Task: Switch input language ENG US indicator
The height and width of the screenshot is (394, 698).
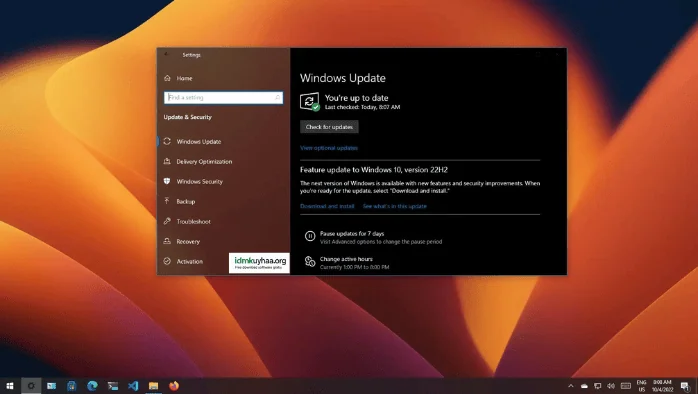Action: [x=641, y=386]
